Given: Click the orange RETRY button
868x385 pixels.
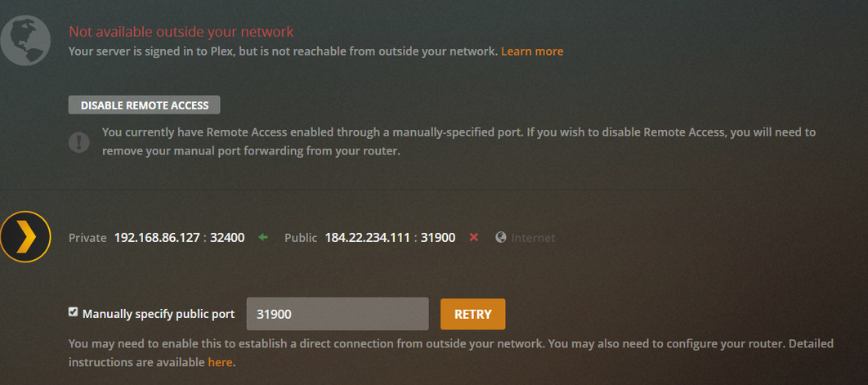Looking at the screenshot, I should click(x=472, y=314).
